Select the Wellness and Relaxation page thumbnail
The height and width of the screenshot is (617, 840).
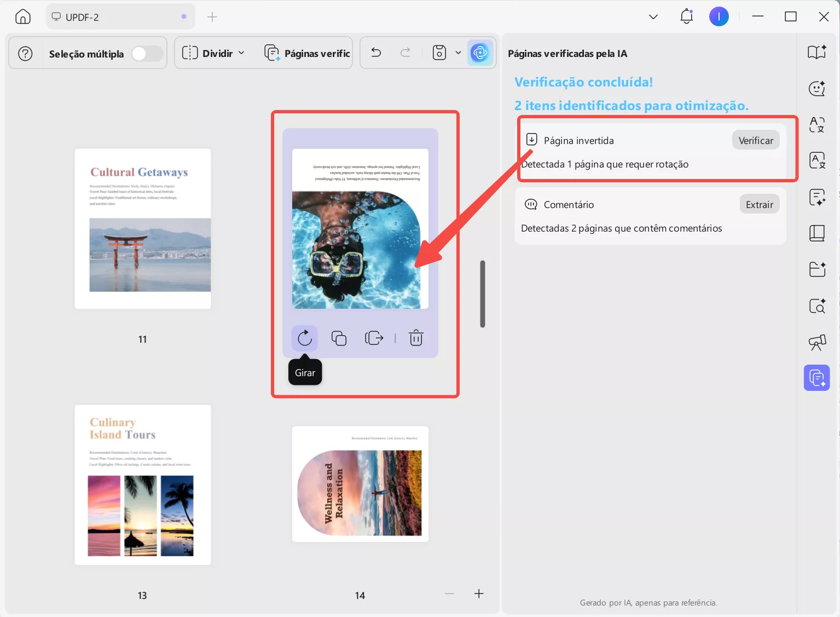click(360, 485)
